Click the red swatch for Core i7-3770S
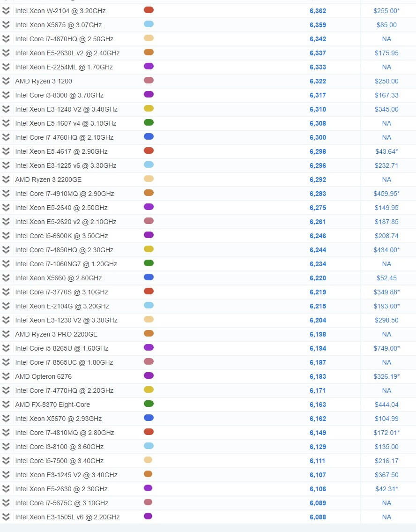Viewport: 416px width, 532px height. [x=149, y=291]
